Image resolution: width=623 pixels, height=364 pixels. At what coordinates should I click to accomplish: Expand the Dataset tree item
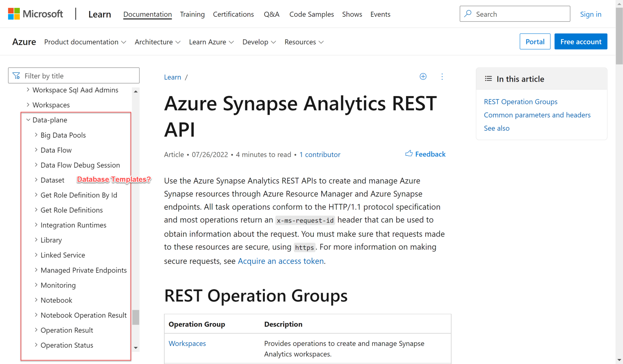click(x=36, y=180)
